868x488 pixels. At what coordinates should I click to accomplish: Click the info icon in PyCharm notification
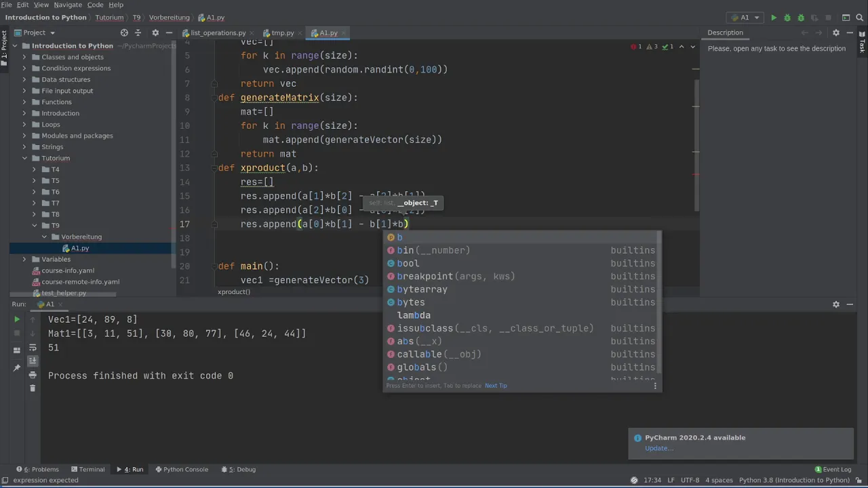[x=637, y=438]
